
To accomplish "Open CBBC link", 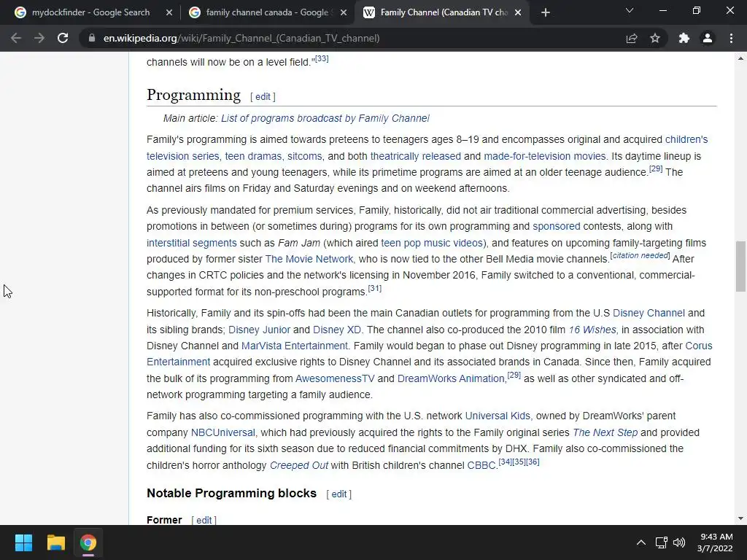I will pyautogui.click(x=481, y=465).
